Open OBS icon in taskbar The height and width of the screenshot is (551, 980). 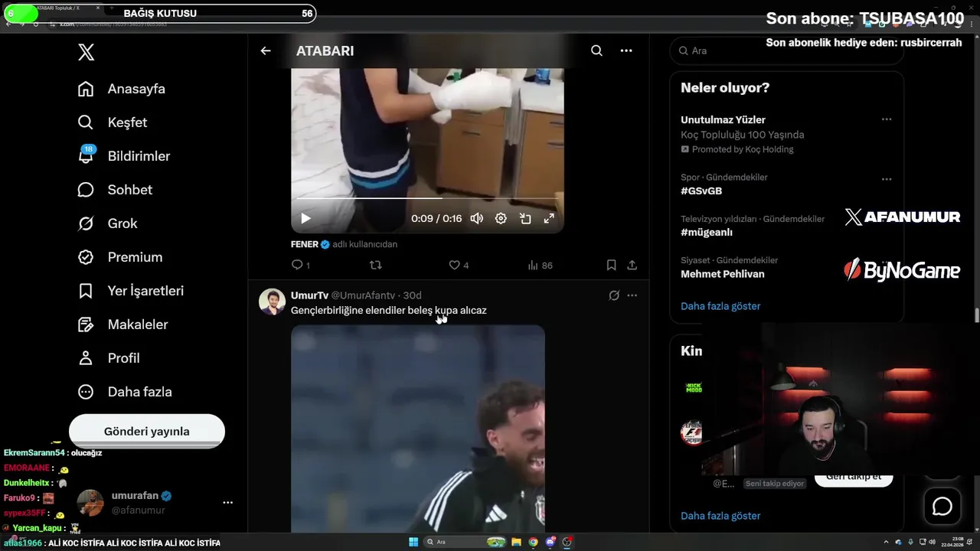[x=567, y=542]
